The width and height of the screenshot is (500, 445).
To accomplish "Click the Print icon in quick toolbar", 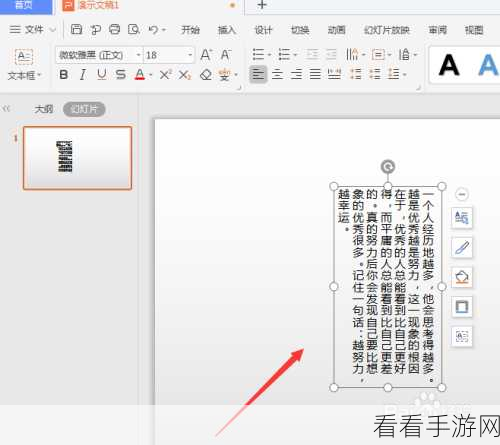I will tap(114, 30).
